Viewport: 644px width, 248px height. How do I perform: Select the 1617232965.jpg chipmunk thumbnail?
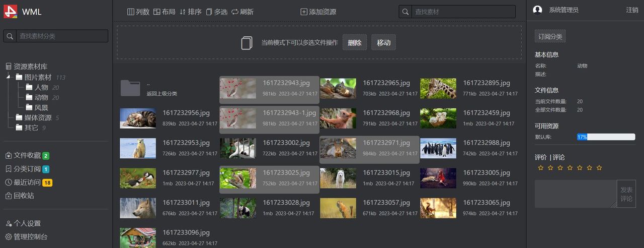point(338,88)
